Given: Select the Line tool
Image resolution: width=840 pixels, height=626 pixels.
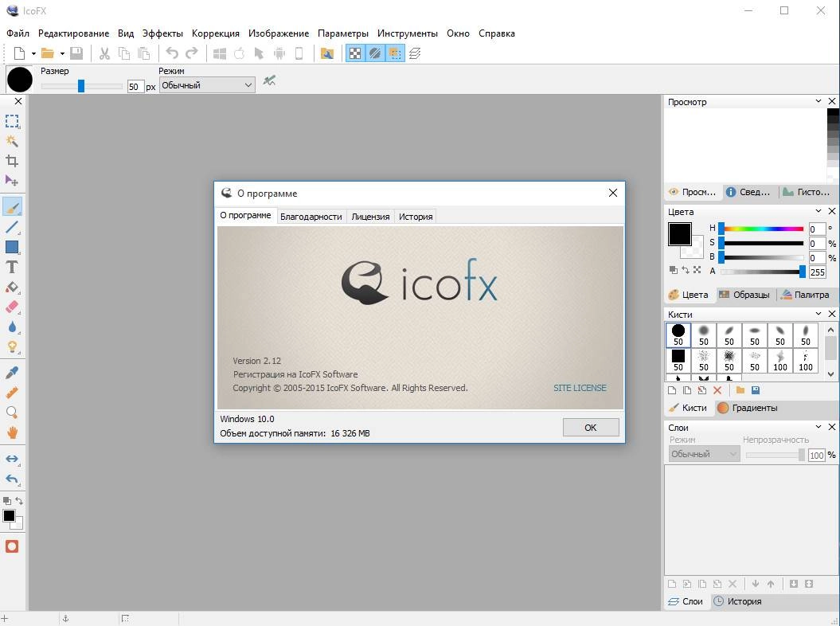Looking at the screenshot, I should [12, 227].
